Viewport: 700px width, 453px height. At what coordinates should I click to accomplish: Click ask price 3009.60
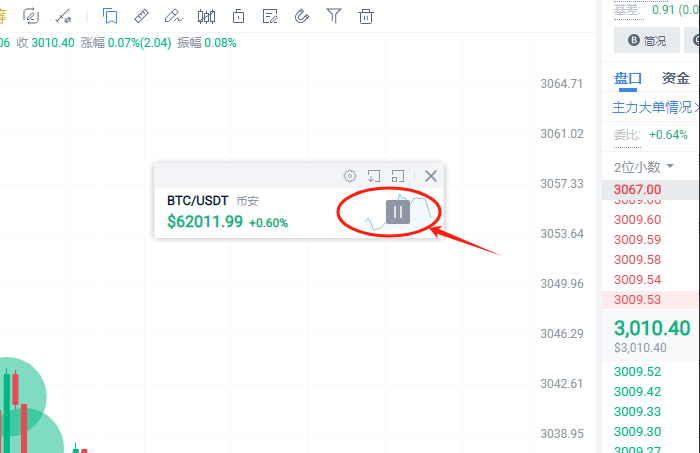[638, 220]
